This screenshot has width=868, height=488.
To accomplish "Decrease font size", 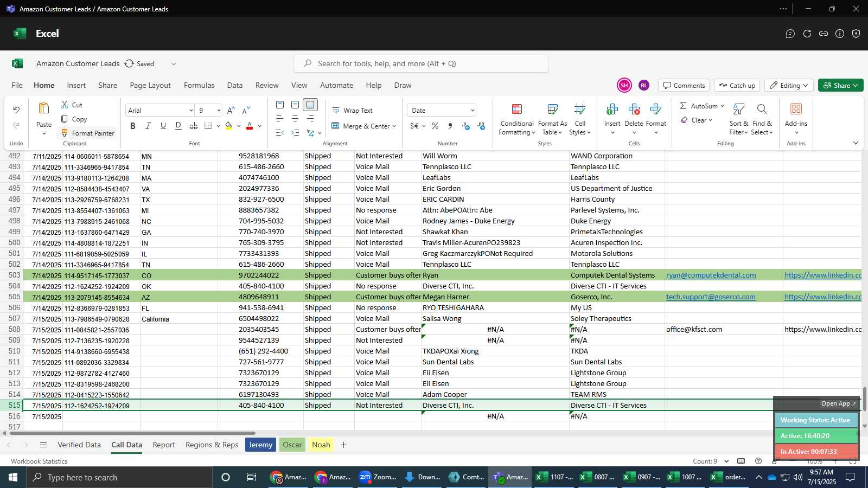I will (x=246, y=110).
